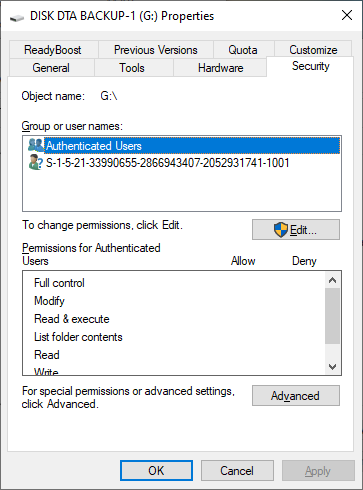
Task: Click the Advanced button
Action: pyautogui.click(x=296, y=396)
